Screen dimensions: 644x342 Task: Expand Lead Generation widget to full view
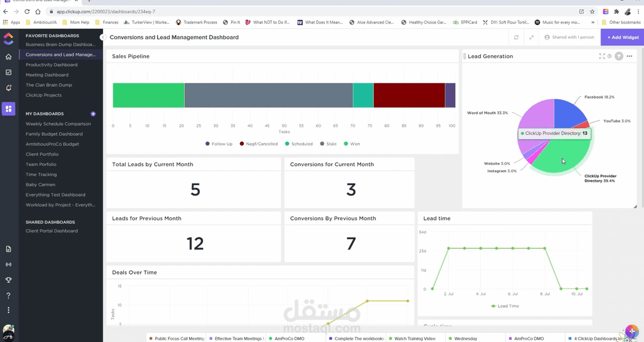tap(602, 56)
